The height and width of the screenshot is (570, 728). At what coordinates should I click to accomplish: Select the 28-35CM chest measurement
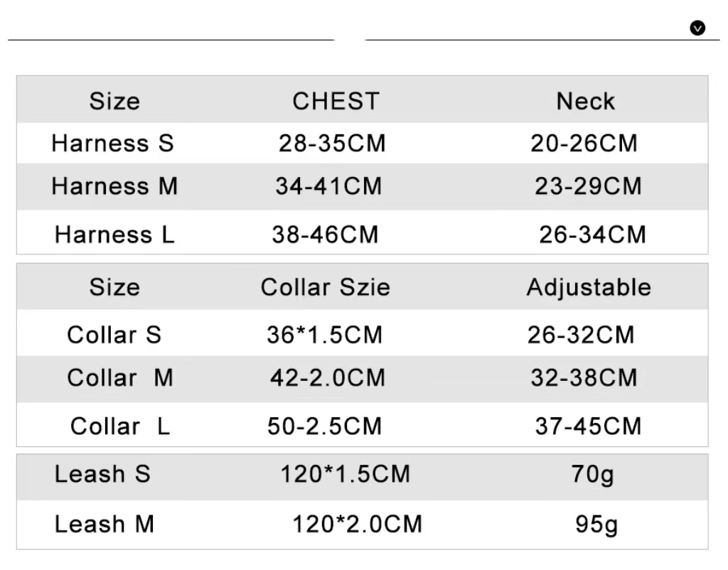coord(333,143)
